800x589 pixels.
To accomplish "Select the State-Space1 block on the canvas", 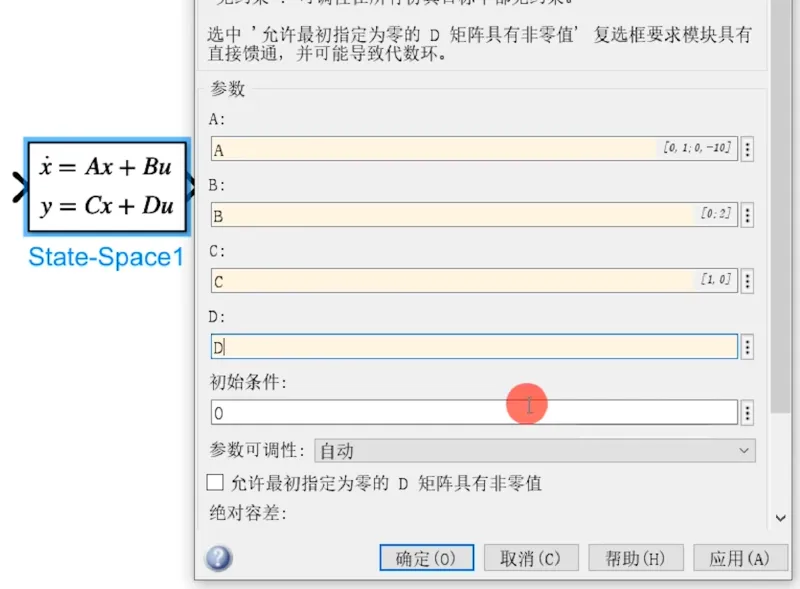I will [107, 187].
